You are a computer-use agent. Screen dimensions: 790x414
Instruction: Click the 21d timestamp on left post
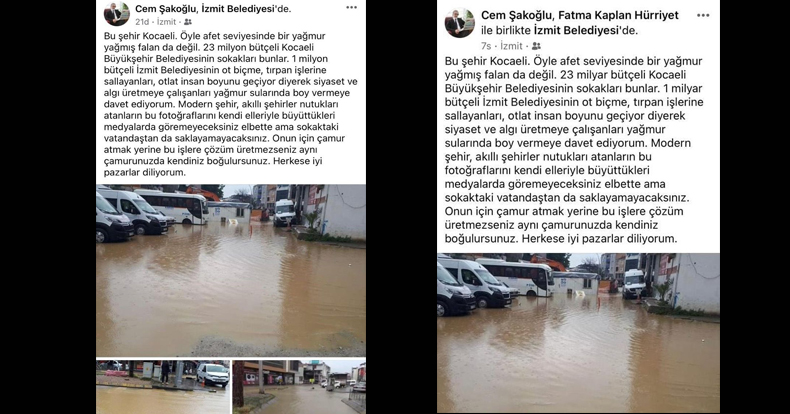point(142,22)
